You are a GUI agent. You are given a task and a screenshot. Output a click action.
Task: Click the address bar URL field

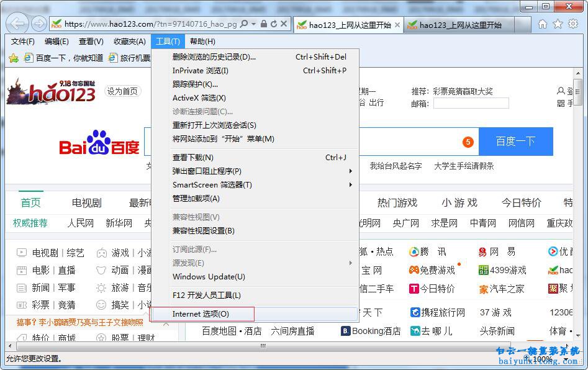tap(150, 24)
